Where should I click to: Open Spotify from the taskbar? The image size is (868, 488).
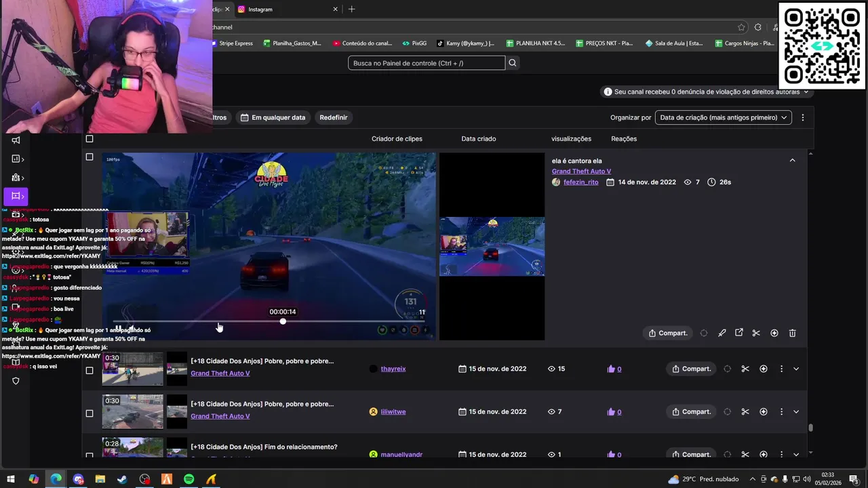pos(189,479)
